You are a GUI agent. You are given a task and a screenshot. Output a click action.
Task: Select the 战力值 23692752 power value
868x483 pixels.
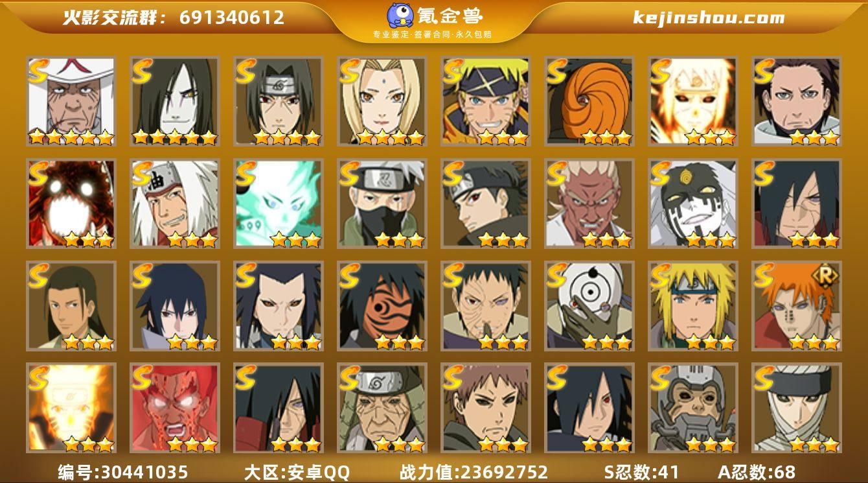(x=474, y=472)
